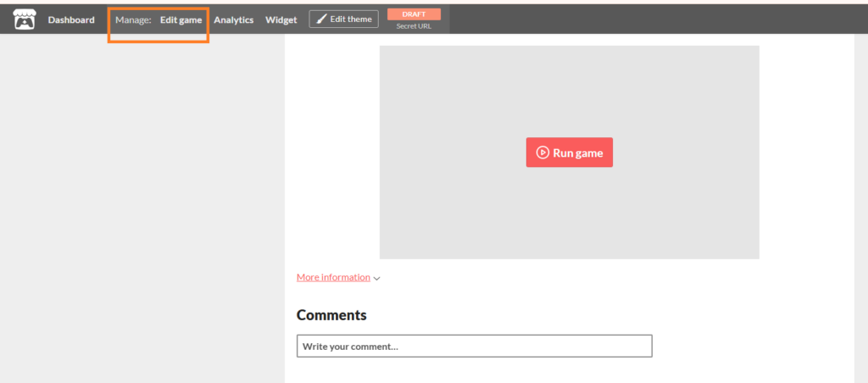Open the Secret URL link
The height and width of the screenshot is (383, 868).
(414, 26)
